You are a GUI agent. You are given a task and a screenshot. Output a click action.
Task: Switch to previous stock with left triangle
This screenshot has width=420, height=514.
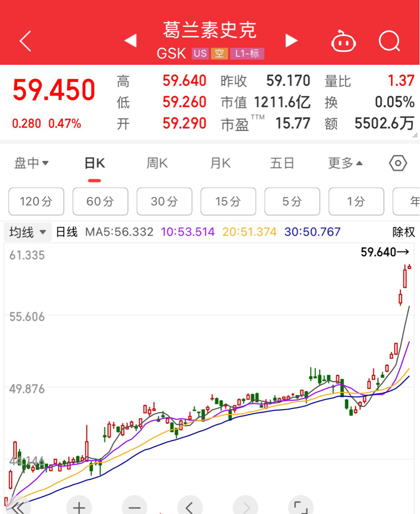pyautogui.click(x=130, y=41)
